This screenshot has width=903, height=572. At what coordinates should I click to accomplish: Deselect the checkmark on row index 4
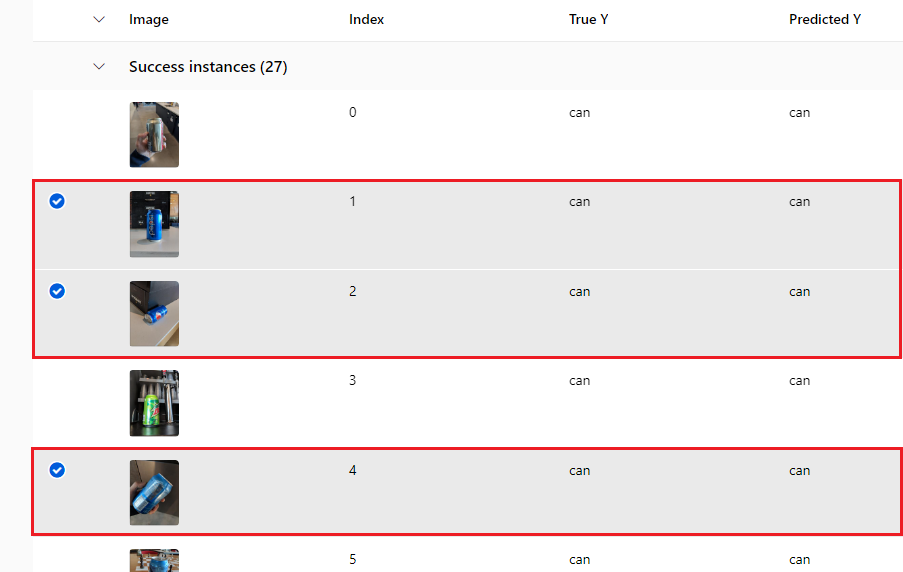tap(57, 470)
